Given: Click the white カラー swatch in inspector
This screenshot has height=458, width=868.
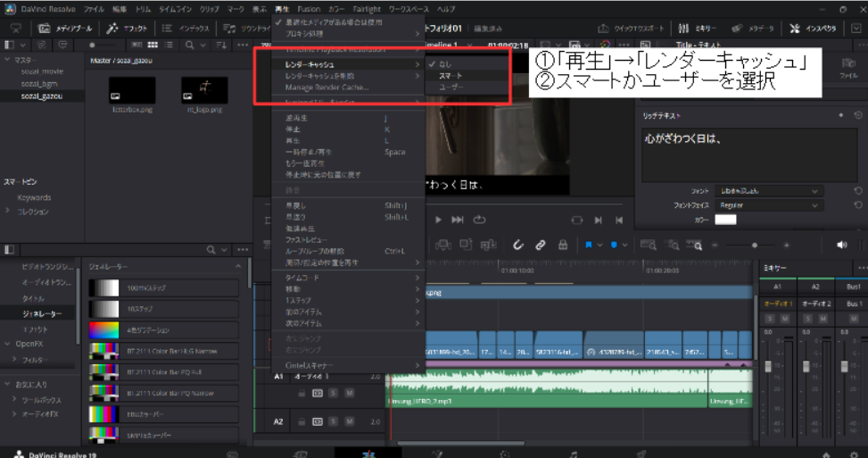Looking at the screenshot, I should point(725,220).
